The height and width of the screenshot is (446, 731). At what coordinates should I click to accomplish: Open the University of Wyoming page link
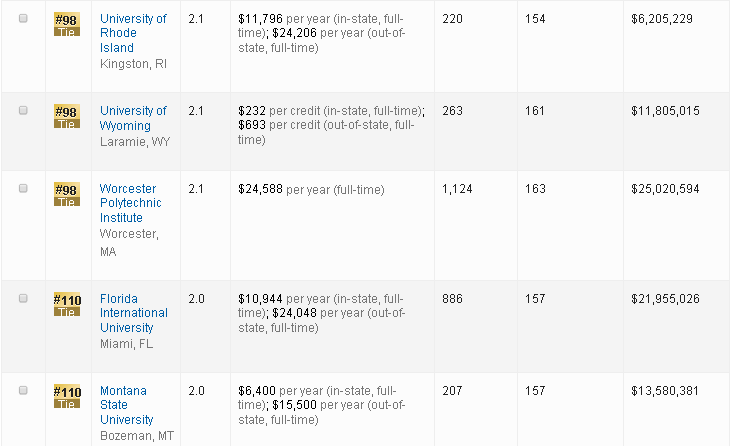133,118
